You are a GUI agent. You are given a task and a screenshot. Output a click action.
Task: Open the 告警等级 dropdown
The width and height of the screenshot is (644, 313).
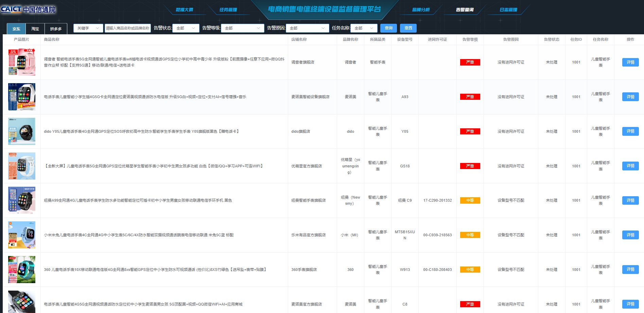coord(242,28)
